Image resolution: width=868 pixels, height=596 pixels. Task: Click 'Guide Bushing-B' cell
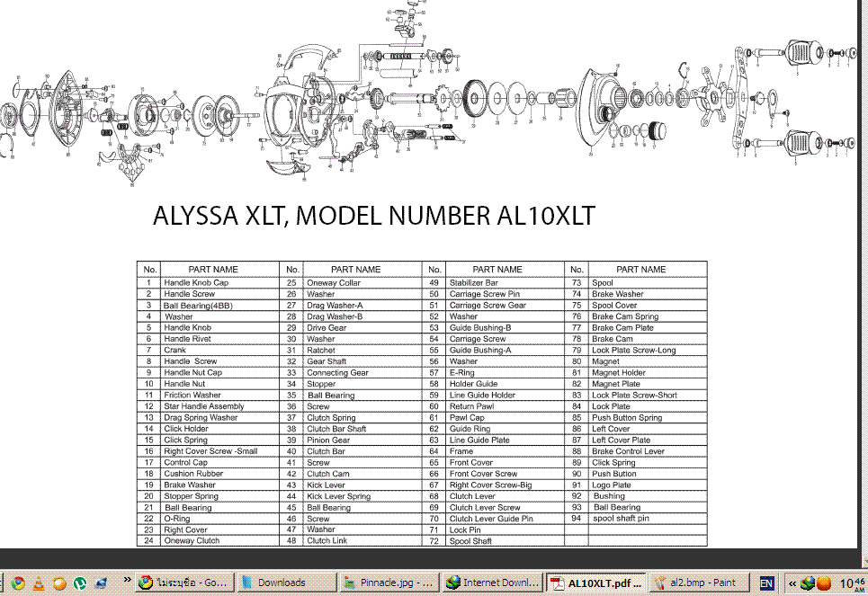click(480, 327)
